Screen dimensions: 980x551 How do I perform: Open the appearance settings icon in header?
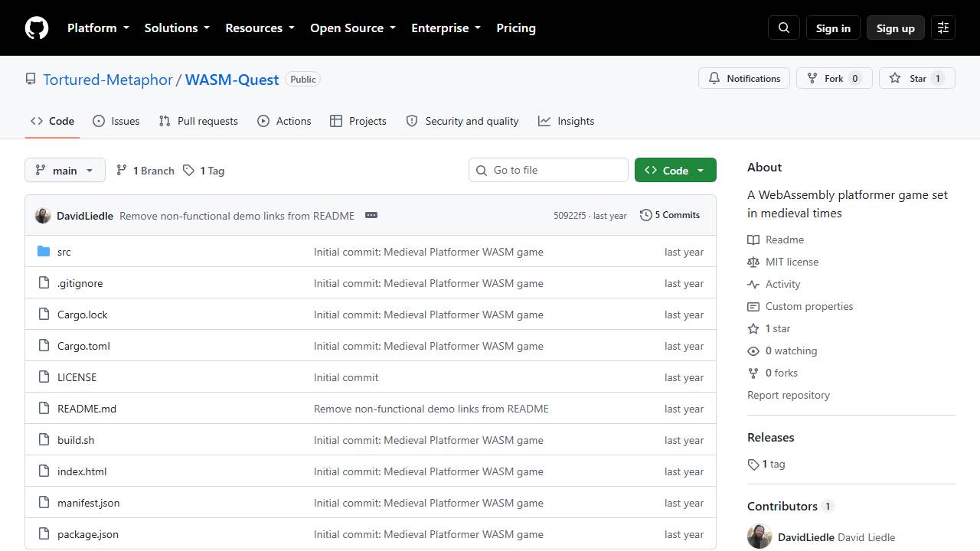point(943,28)
